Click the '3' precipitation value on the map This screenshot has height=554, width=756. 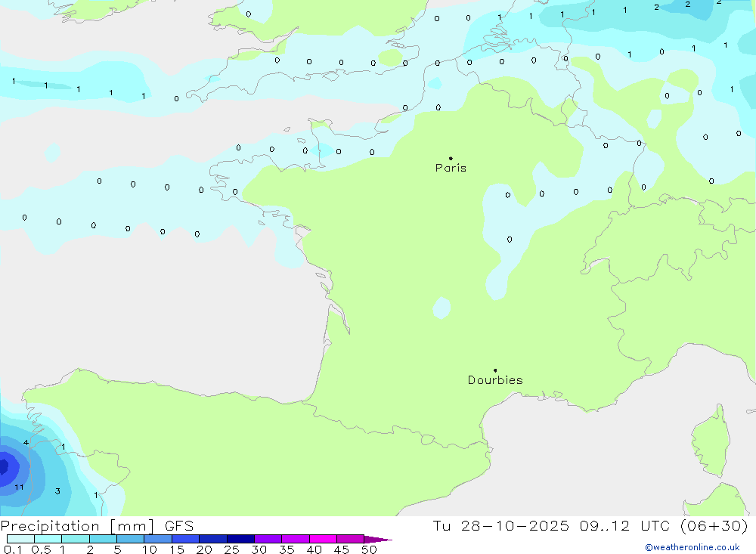pyautogui.click(x=57, y=491)
